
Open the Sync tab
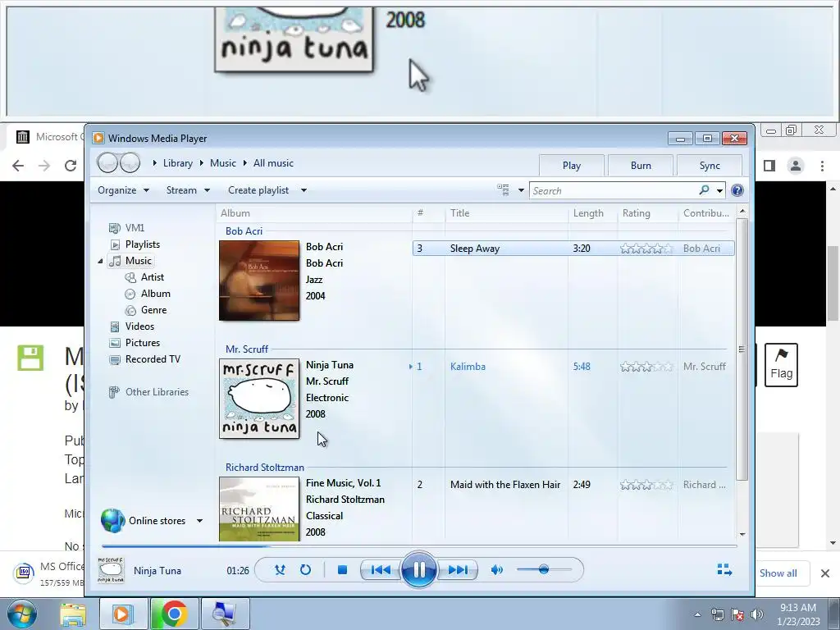710,166
